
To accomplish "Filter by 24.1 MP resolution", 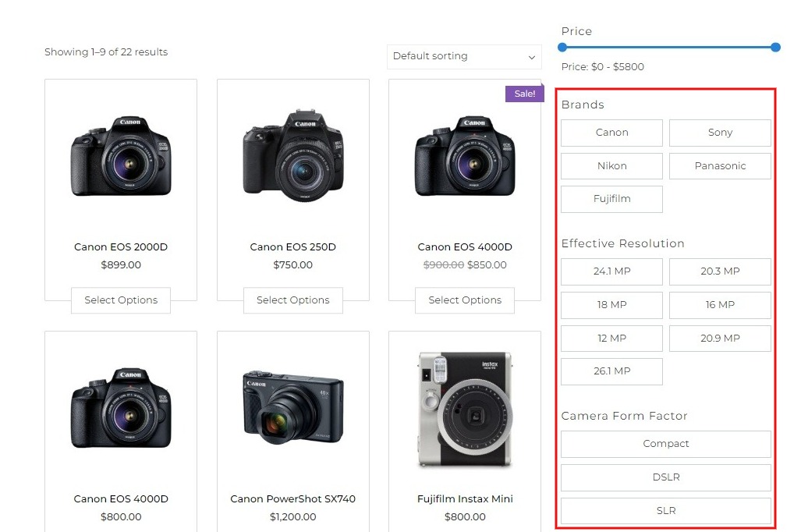I will 611,271.
